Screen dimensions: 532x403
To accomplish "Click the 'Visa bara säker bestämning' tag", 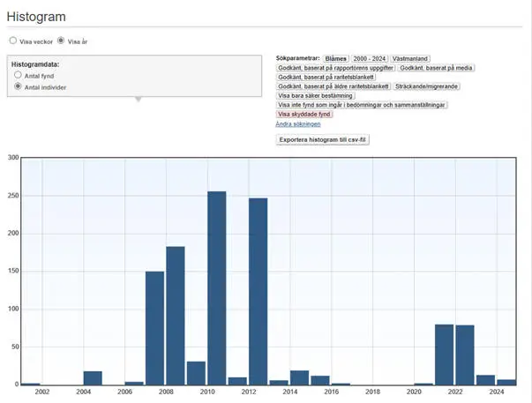I will [x=316, y=95].
